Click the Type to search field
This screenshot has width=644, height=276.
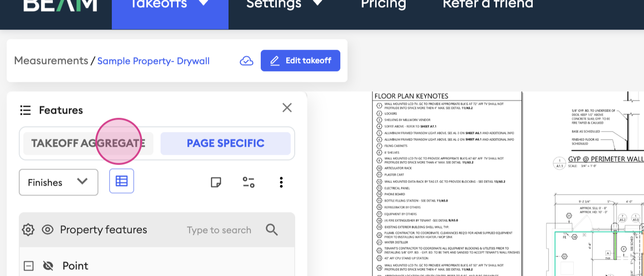click(219, 230)
